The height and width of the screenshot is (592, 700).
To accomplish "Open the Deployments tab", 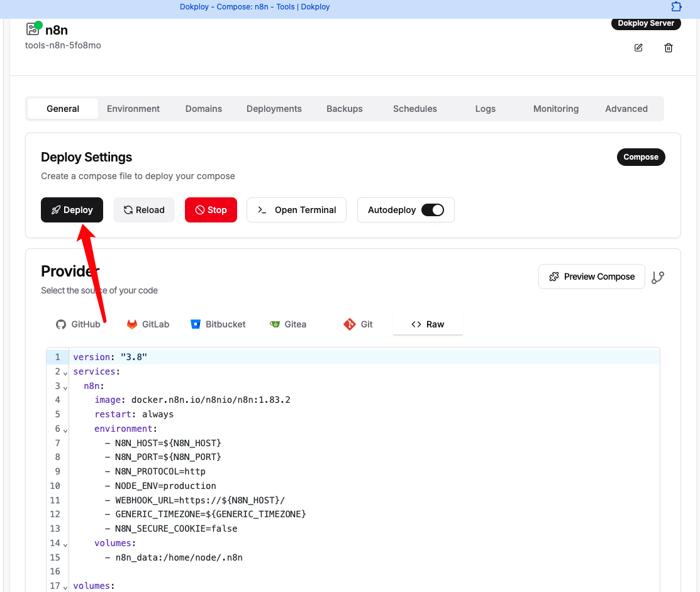I will (x=274, y=109).
